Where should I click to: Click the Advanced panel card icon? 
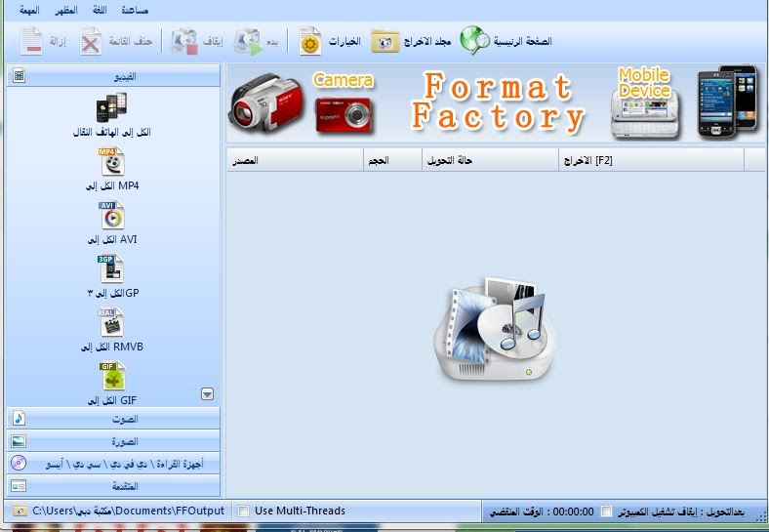(x=19, y=486)
